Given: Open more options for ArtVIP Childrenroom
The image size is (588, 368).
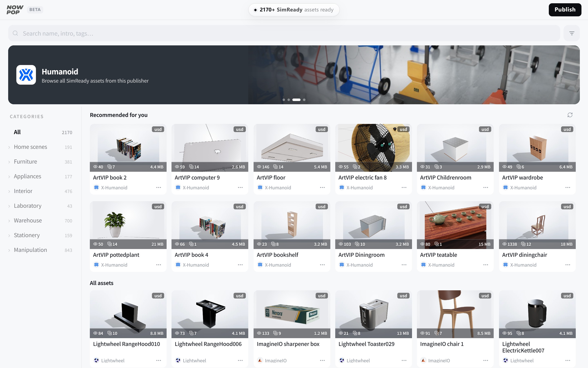Looking at the screenshot, I should tap(486, 187).
